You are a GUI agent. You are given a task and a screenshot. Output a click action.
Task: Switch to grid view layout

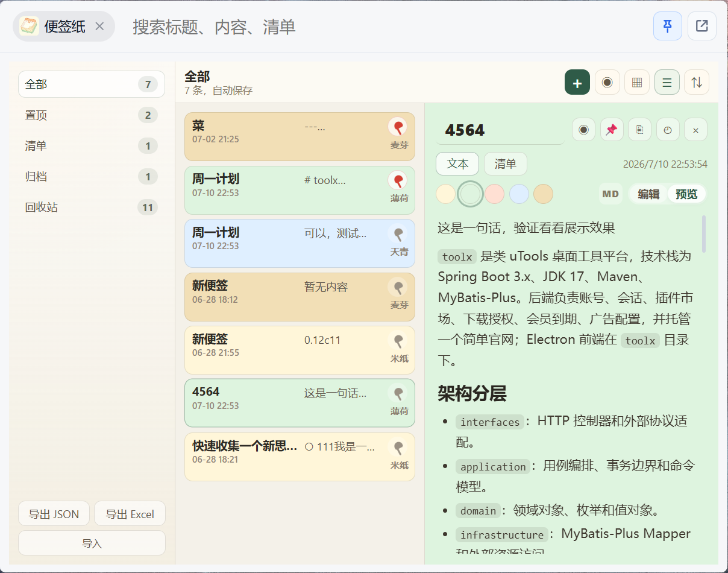point(637,83)
